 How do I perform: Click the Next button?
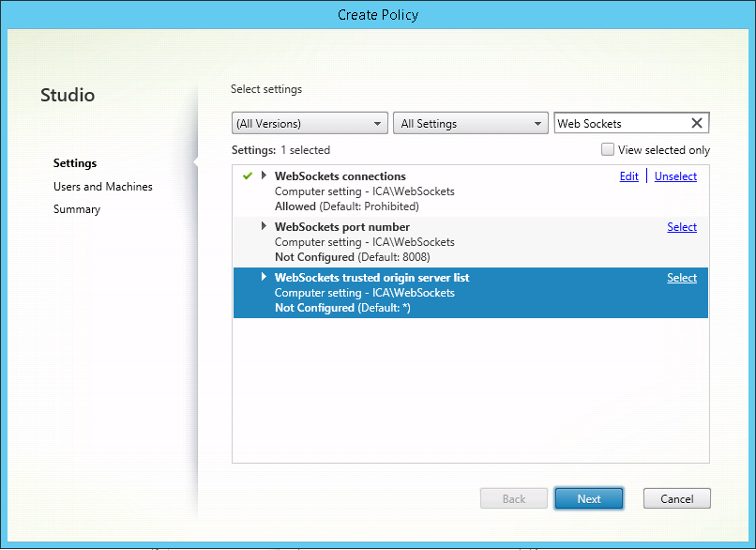589,498
